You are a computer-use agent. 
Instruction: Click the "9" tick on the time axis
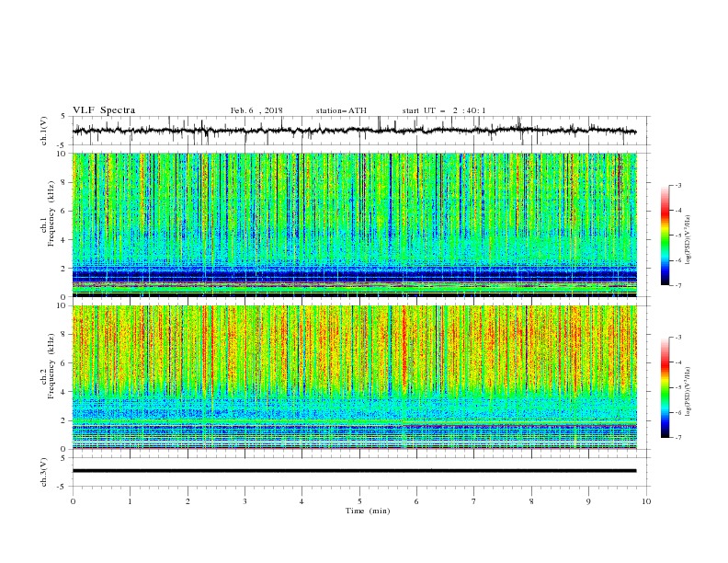point(588,501)
